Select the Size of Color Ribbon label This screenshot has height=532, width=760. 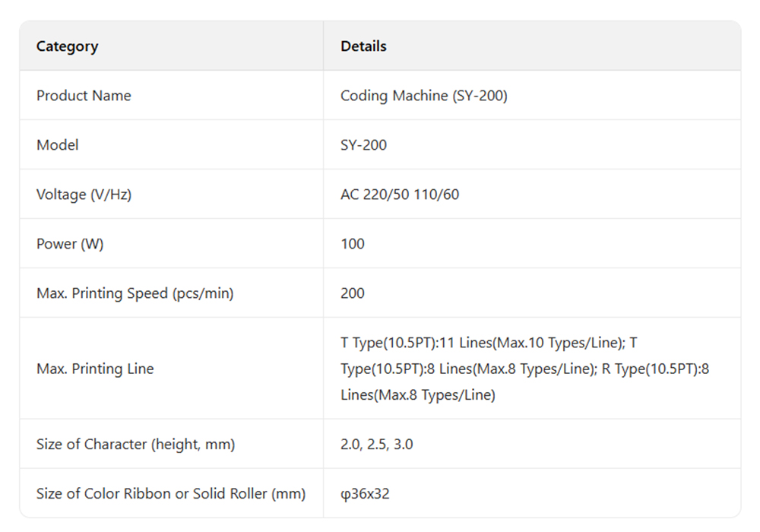[171, 494]
